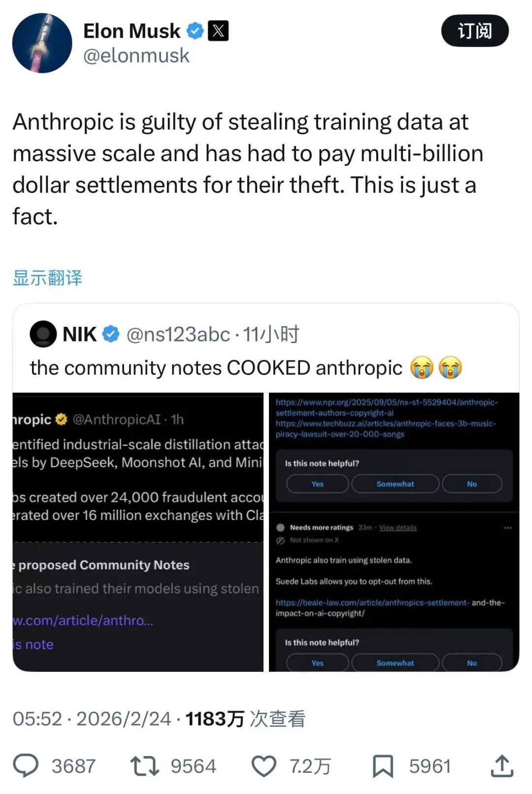This screenshot has height=794, width=532.
Task: Open the @ns123abc handle
Action: 178,335
